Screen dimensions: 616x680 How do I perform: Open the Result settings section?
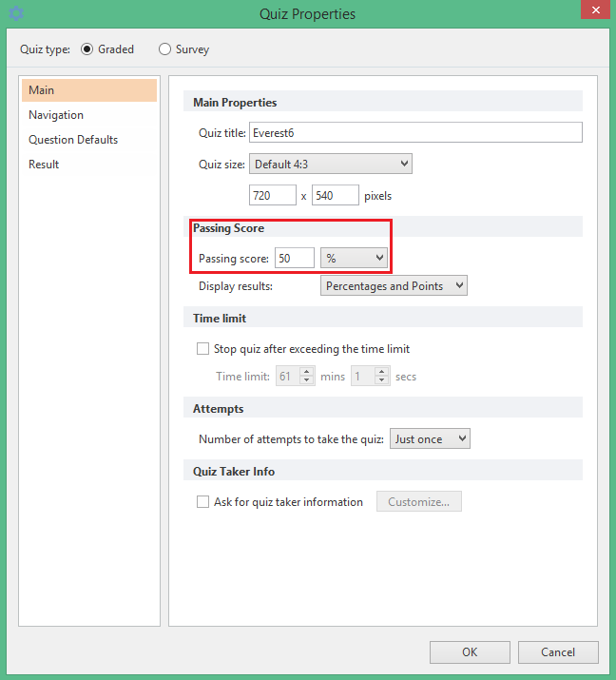click(x=89, y=165)
